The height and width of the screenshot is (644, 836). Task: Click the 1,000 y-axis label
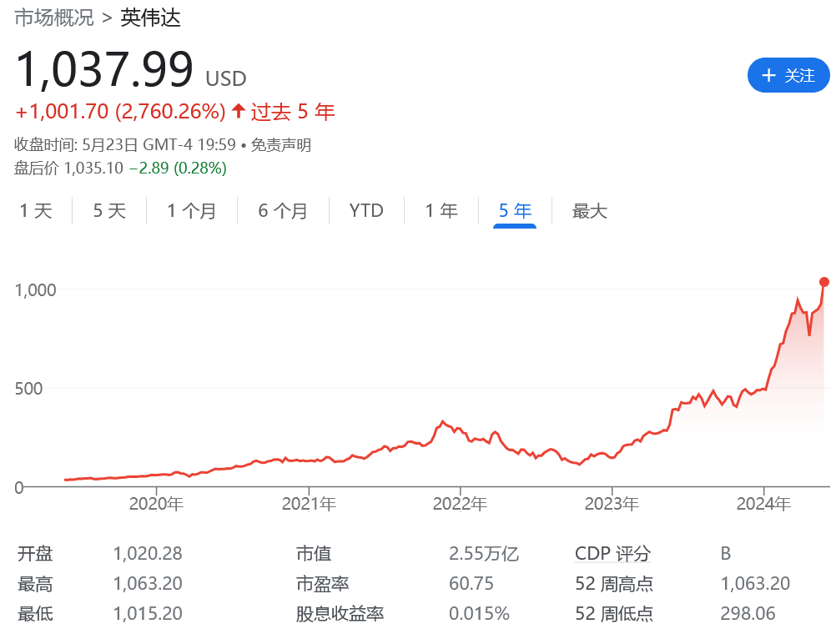35,290
